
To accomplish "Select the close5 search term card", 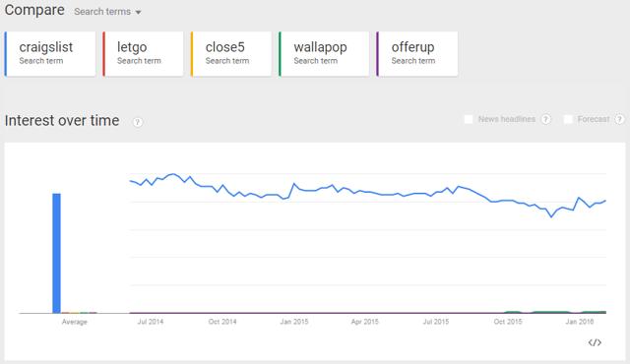I will click(231, 54).
